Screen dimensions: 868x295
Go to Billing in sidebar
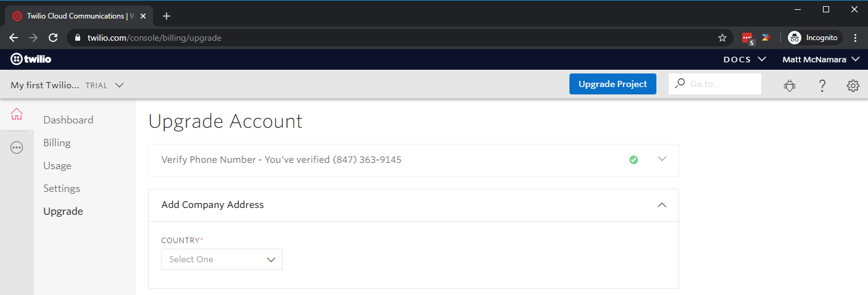point(57,143)
